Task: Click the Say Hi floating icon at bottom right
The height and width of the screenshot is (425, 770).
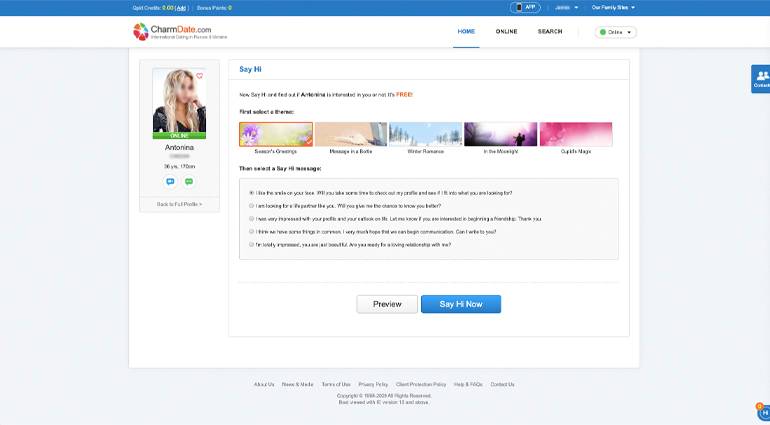Action: [763, 411]
